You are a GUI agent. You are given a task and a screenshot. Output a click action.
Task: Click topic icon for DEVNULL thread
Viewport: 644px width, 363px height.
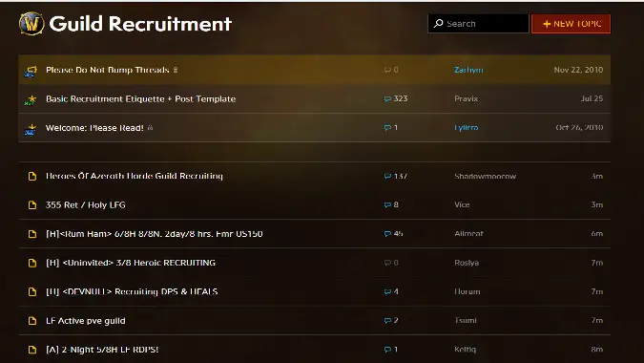coord(32,292)
